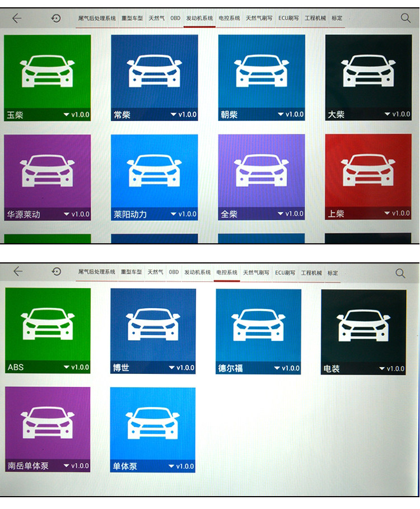Viewport: 420px width, 509px height.
Task: Select the 大柴 car icon
Action: click(368, 71)
